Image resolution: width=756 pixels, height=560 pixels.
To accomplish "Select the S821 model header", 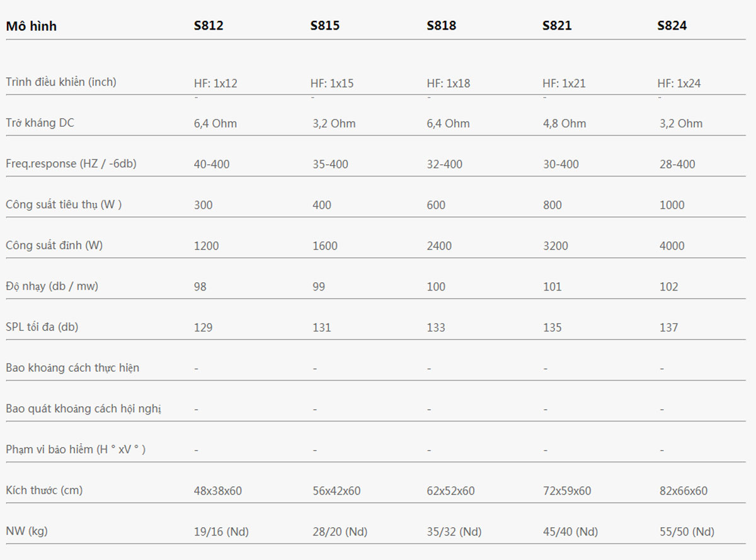I will 557,26.
